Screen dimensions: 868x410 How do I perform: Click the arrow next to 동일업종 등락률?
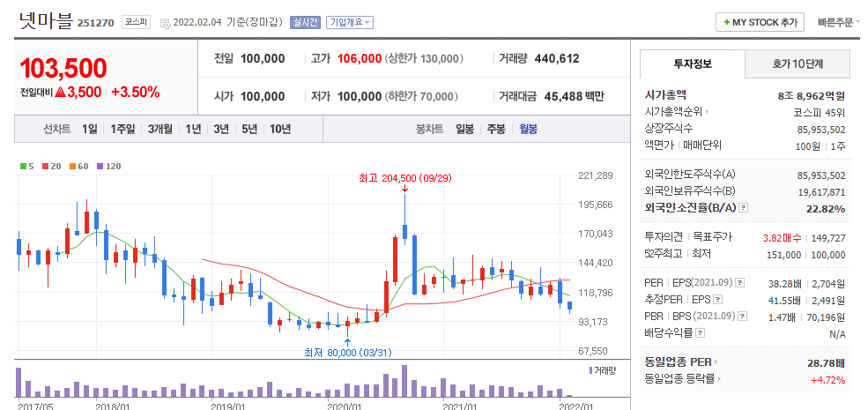click(x=719, y=379)
